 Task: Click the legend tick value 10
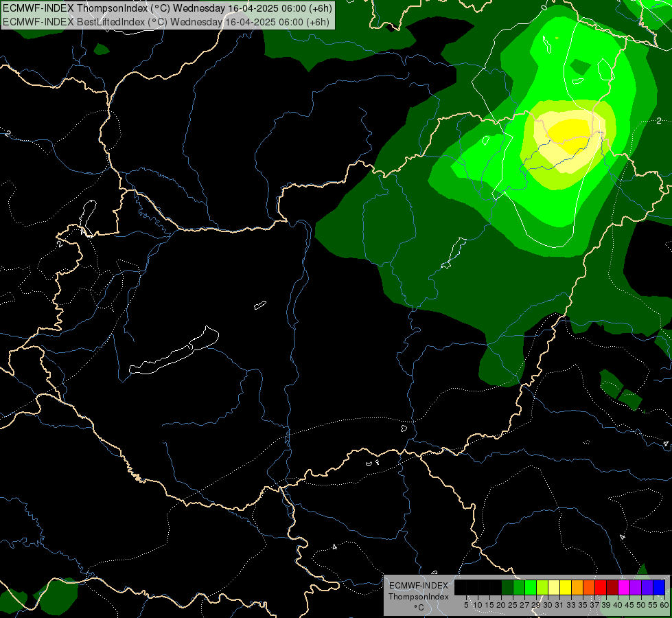[478, 605]
